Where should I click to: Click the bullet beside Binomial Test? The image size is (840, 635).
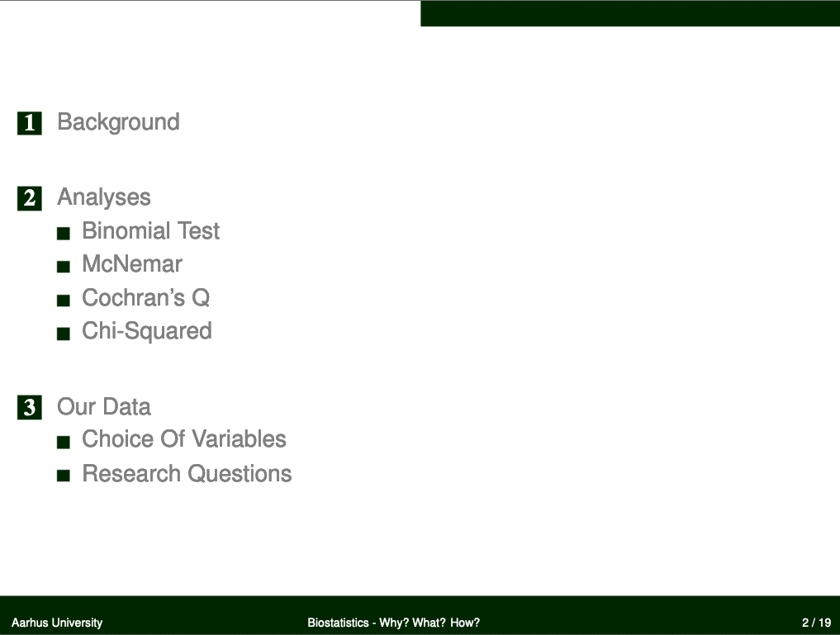(64, 233)
